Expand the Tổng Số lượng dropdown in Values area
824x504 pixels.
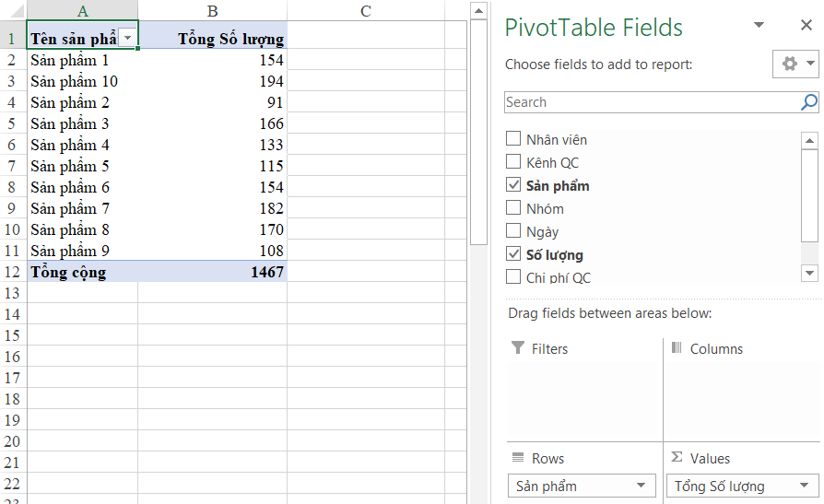pyautogui.click(x=804, y=486)
